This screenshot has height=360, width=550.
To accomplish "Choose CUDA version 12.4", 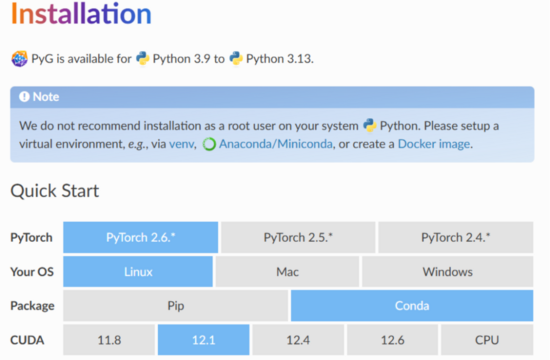I will click(x=298, y=340).
